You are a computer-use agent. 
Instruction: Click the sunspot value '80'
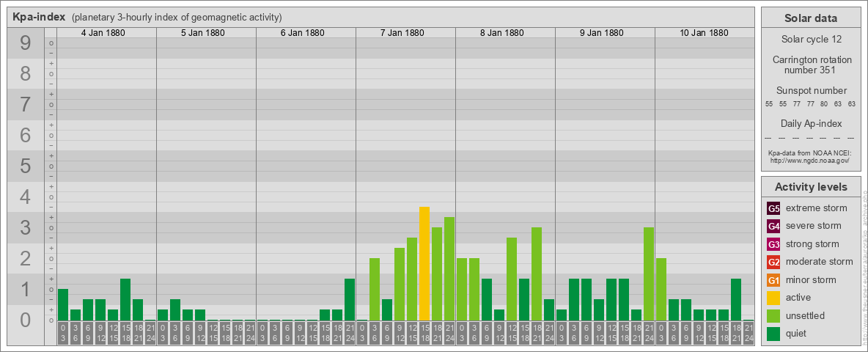coord(824,103)
